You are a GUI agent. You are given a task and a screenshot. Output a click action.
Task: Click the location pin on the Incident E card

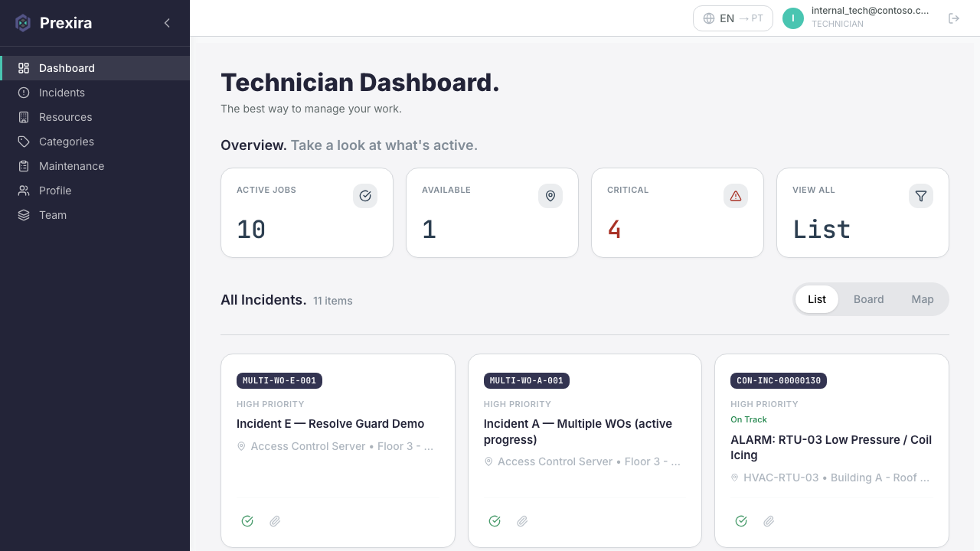pyautogui.click(x=241, y=446)
